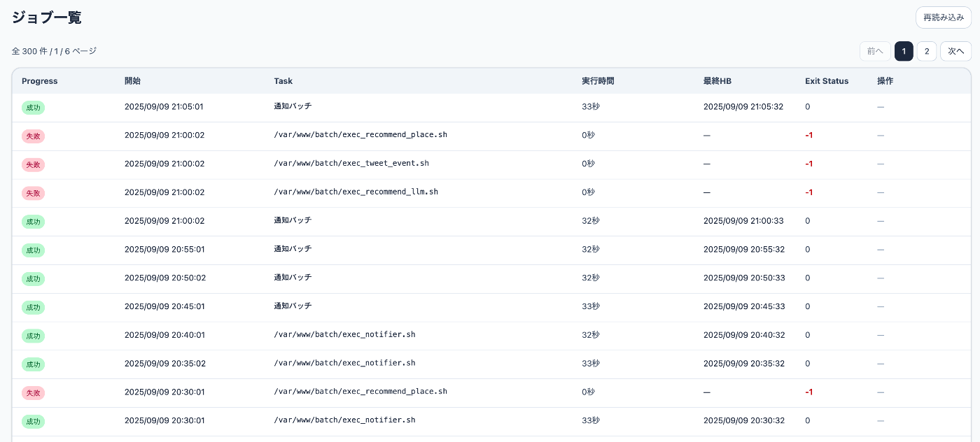Image resolution: width=980 pixels, height=442 pixels.
Task: Click last heartbeat 2025/09/09 20:50:33
Action: (x=744, y=278)
